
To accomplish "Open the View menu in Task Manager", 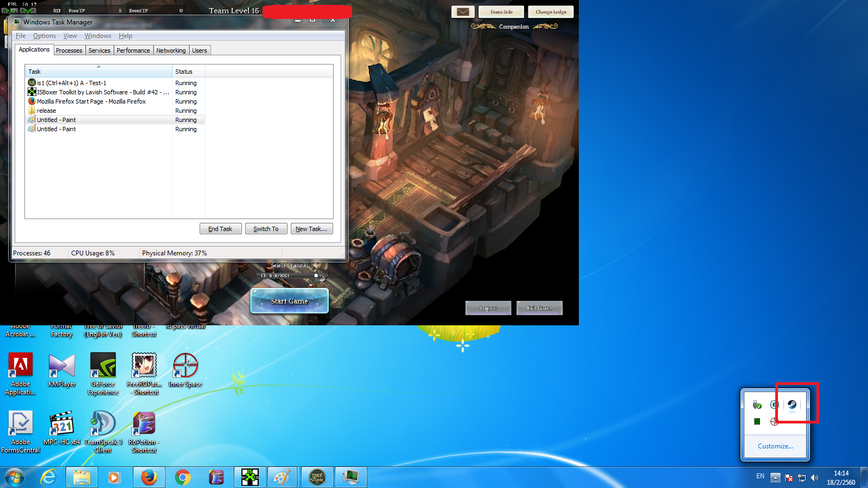I will click(70, 36).
